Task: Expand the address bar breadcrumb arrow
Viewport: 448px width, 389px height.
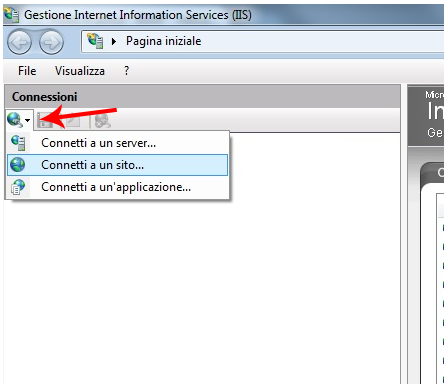Action: pyautogui.click(x=114, y=42)
